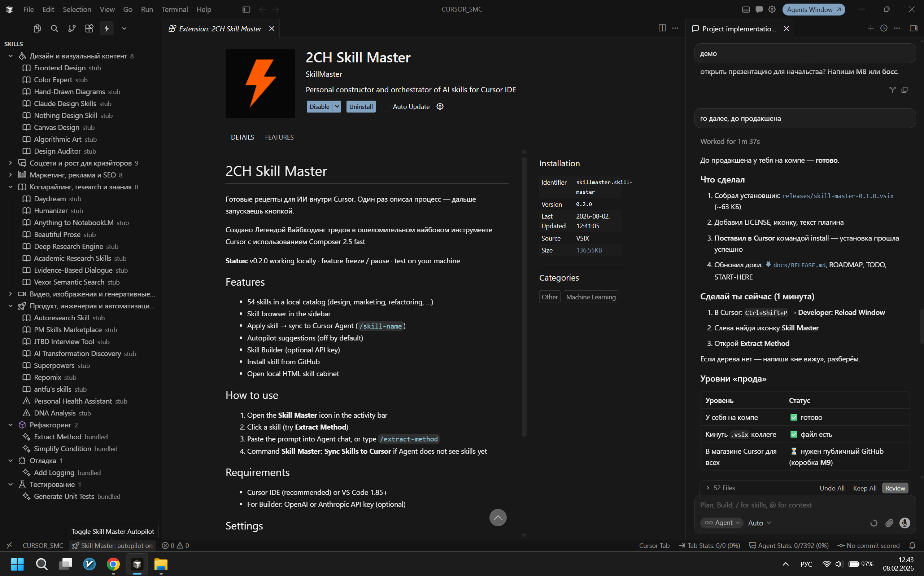Open the Disable button dropdown arrow
924x576 pixels.
click(x=337, y=107)
